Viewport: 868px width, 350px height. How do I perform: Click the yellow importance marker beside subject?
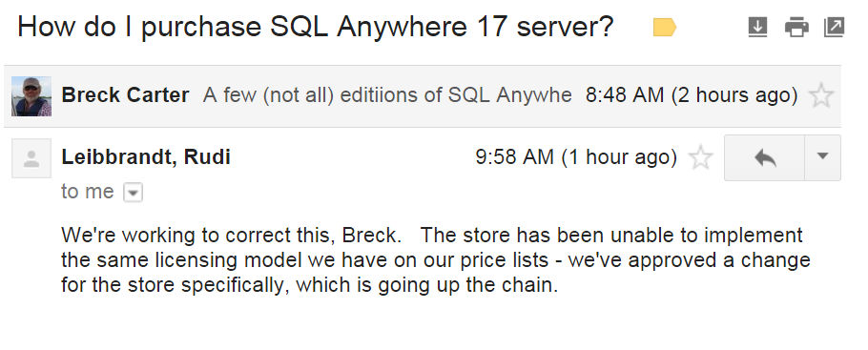coord(664,27)
